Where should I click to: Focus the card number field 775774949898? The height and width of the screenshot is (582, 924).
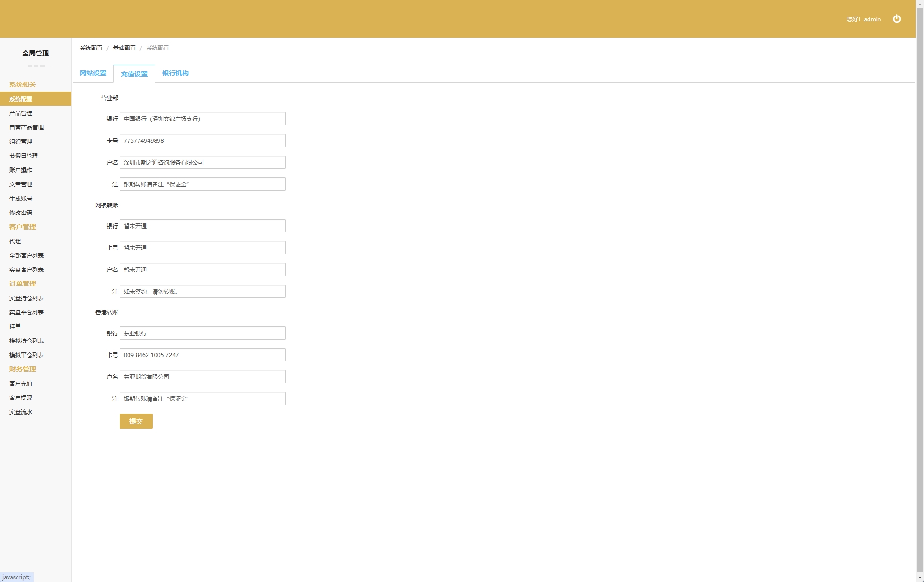pos(202,140)
